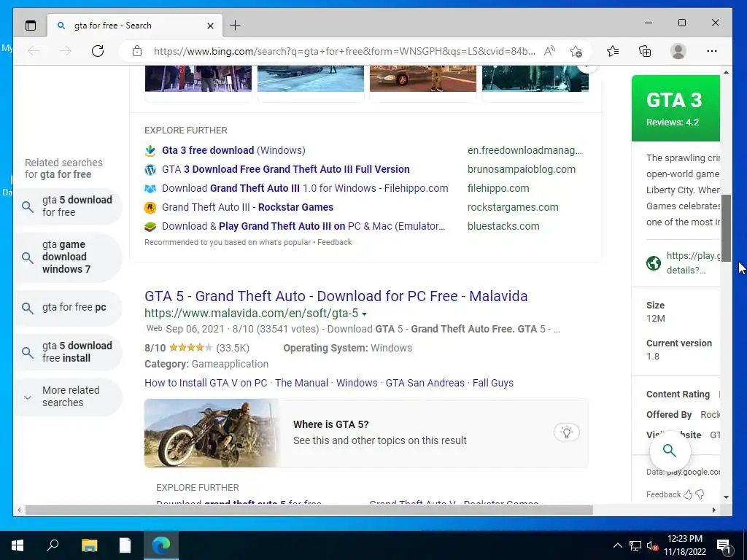
Task: Open 'GTA 5 - Grand Theft Auto - Download for PC Free - Malavida'
Action: 336,296
